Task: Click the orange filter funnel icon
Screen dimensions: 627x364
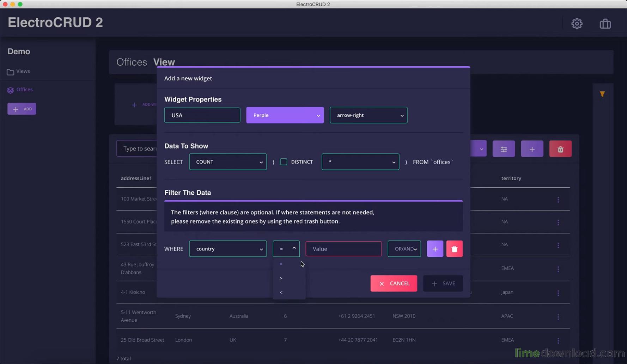Action: tap(602, 94)
